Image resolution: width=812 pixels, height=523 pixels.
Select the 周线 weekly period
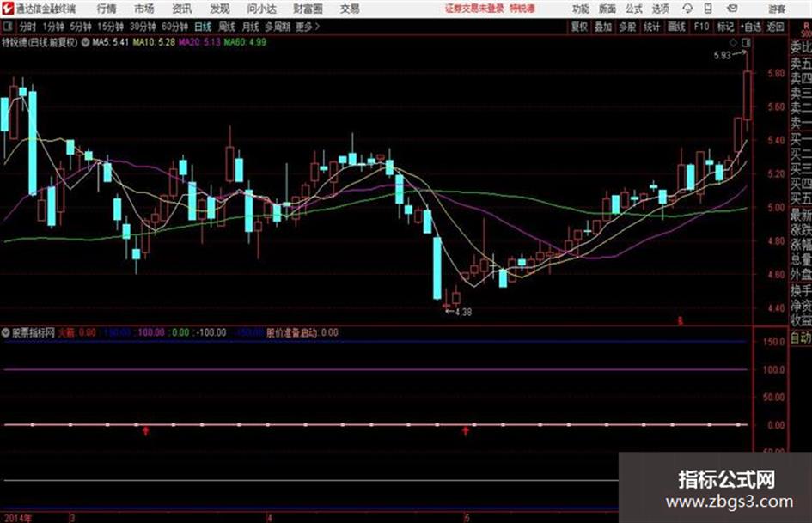(227, 27)
